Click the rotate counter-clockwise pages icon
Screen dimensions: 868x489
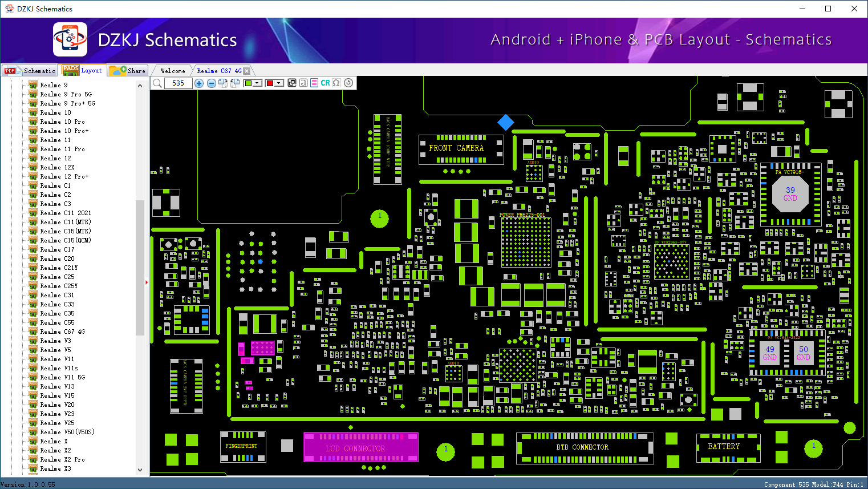pos(234,83)
